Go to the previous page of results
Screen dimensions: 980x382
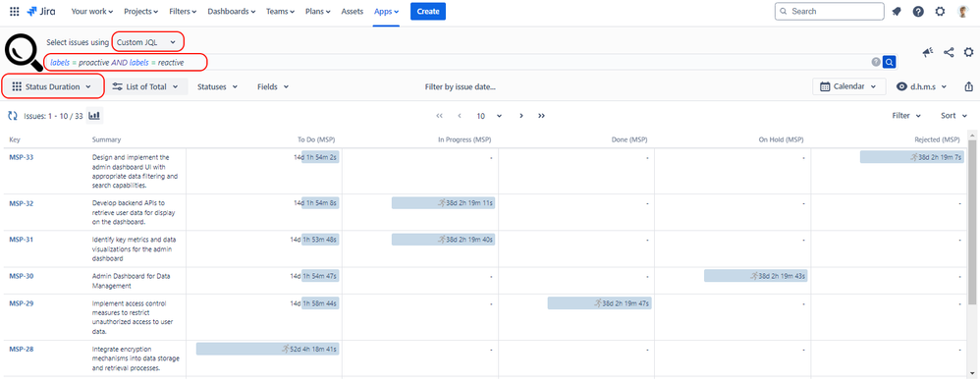[x=460, y=116]
